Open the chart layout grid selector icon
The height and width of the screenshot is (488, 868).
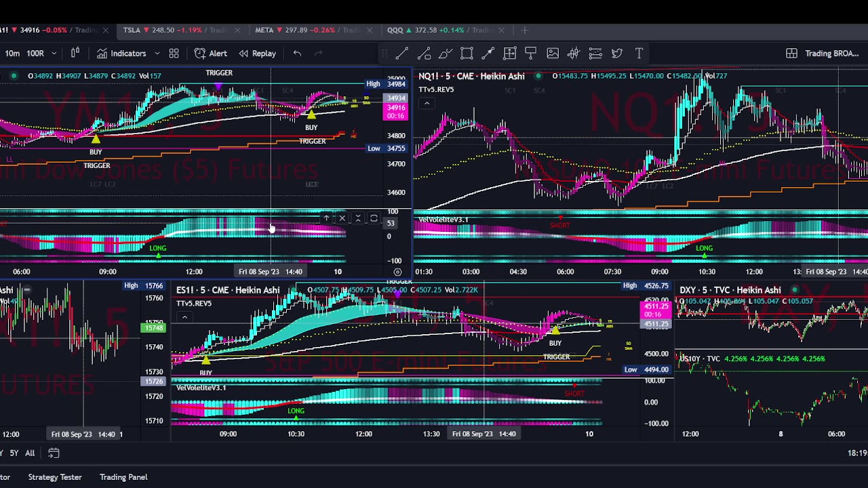tap(791, 54)
